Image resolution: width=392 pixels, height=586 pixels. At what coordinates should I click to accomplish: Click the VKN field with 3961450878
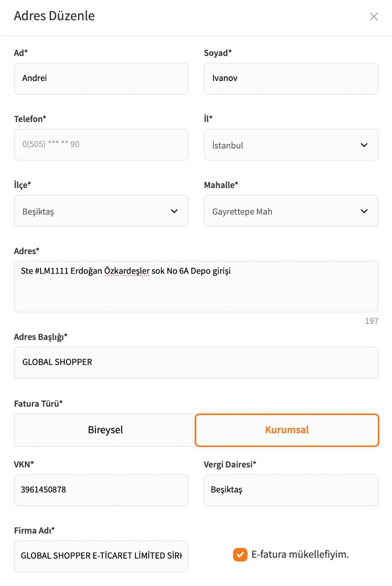[101, 490]
